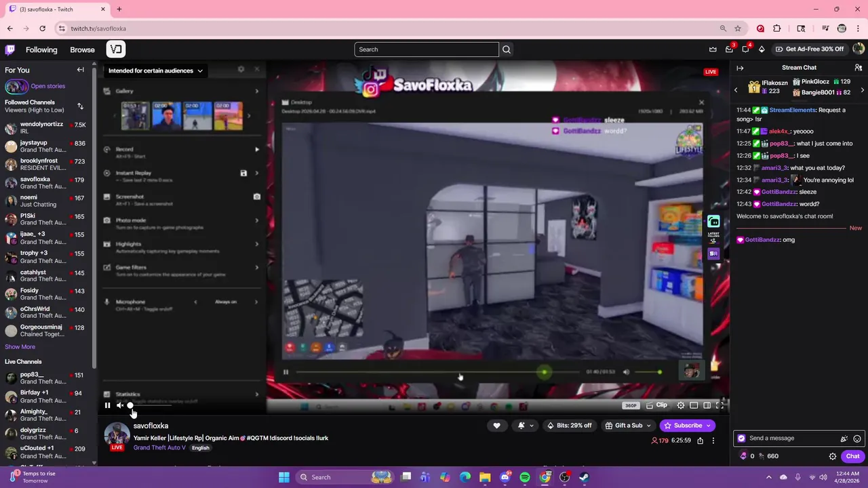The image size is (868, 488).
Task: Click the search magnifier button
Action: point(507,49)
